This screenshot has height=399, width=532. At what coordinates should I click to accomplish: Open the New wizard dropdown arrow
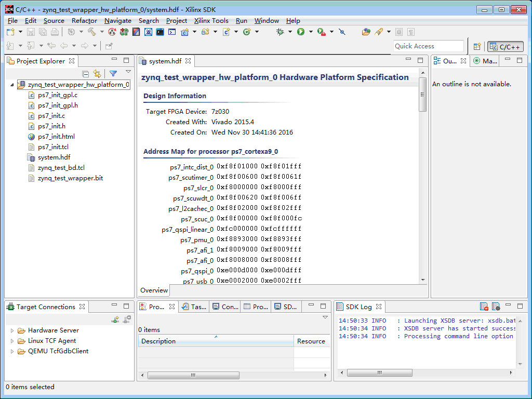coord(20,32)
